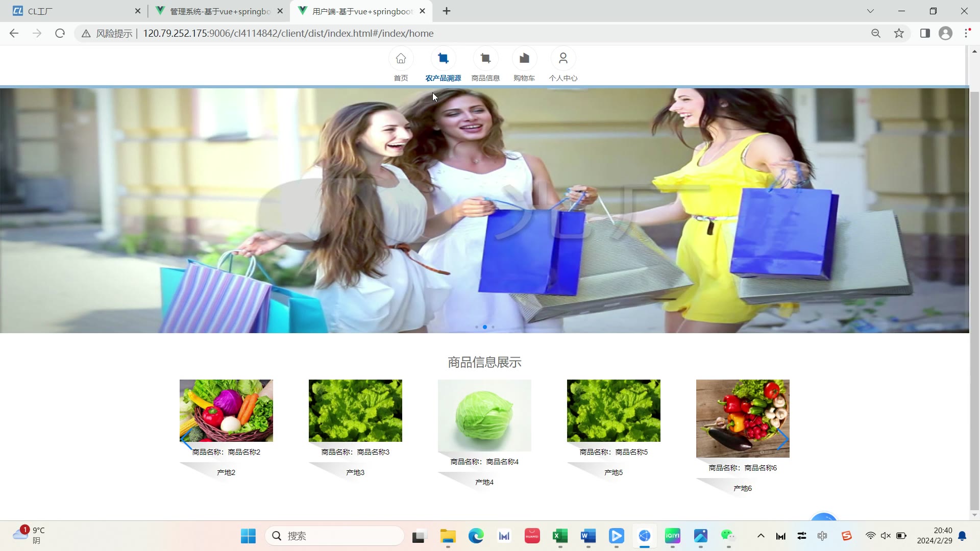
Task: Click the 农产品溯源 navigation icon
Action: (x=443, y=59)
